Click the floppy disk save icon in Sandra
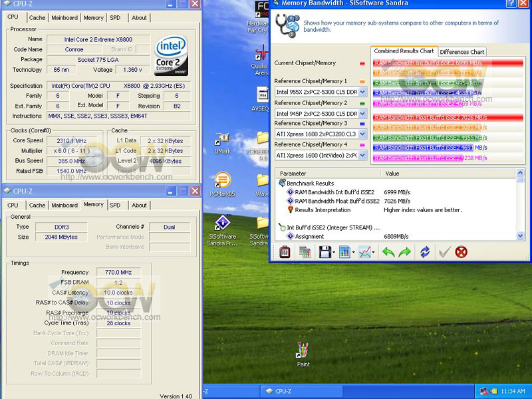Viewport: 532px width, 399px height. coord(325,252)
